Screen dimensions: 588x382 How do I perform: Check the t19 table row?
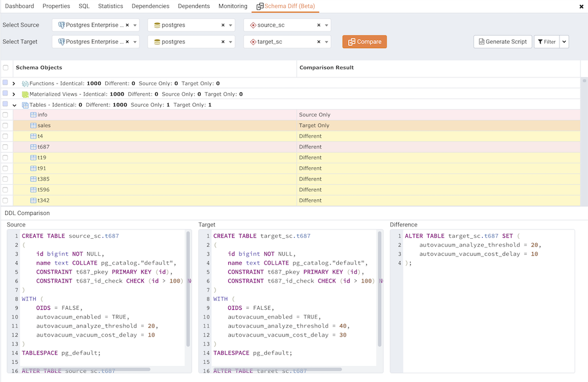[x=5, y=158]
